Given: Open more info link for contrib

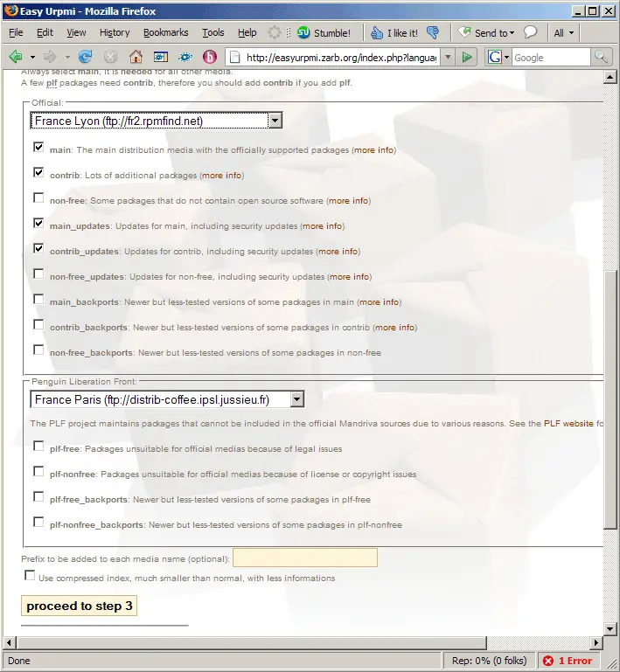Looking at the screenshot, I should pyautogui.click(x=221, y=176).
